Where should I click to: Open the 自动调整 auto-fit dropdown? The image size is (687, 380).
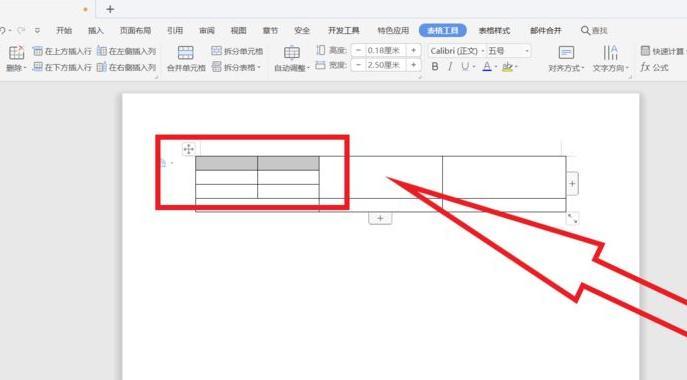click(292, 59)
